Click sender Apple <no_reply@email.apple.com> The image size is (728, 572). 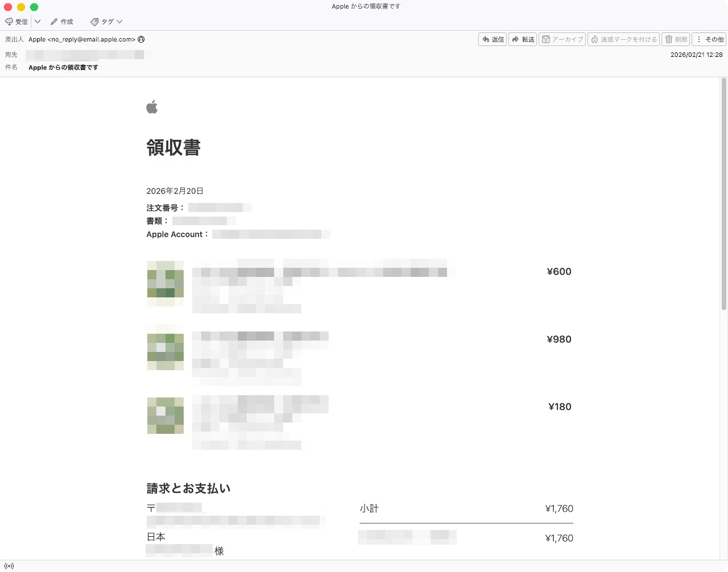coord(82,39)
